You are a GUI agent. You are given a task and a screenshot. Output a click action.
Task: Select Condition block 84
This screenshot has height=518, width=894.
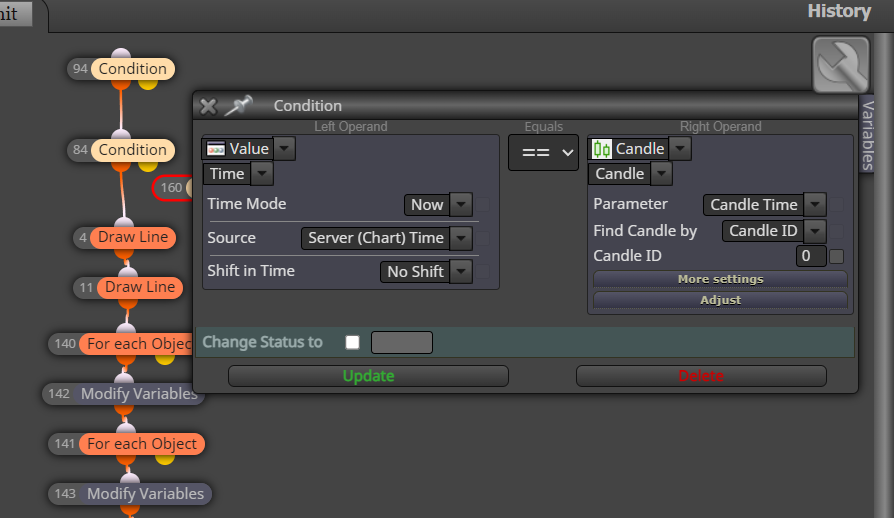132,150
